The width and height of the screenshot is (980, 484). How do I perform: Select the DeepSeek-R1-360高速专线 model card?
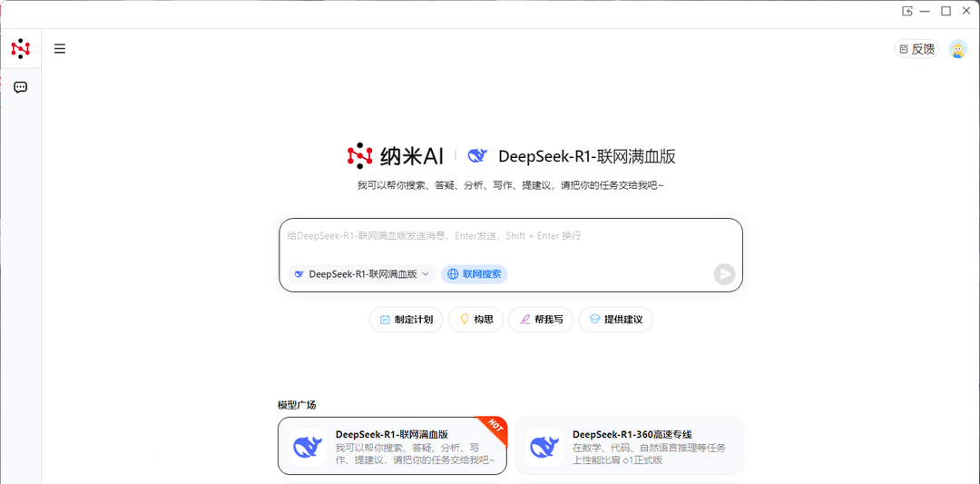coord(629,446)
